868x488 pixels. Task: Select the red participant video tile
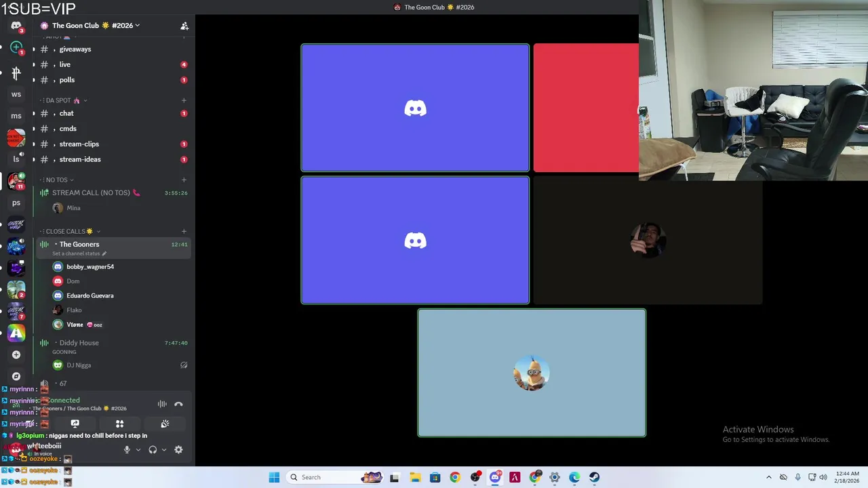tap(586, 108)
